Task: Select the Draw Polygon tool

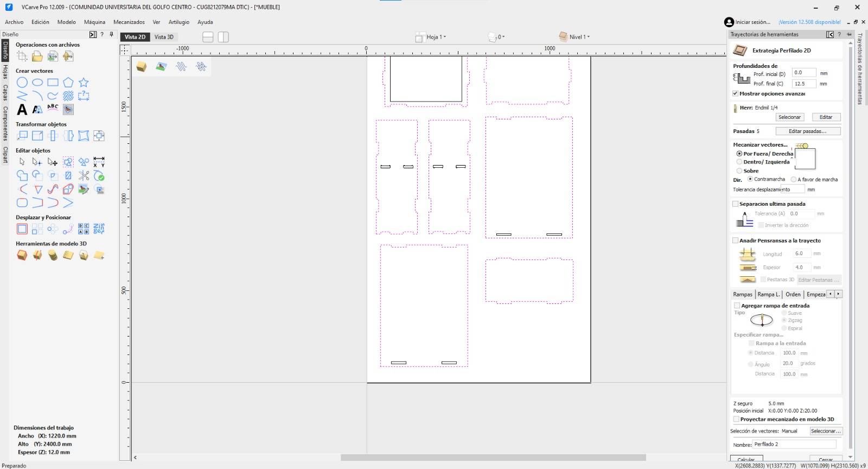Action: 68,83
